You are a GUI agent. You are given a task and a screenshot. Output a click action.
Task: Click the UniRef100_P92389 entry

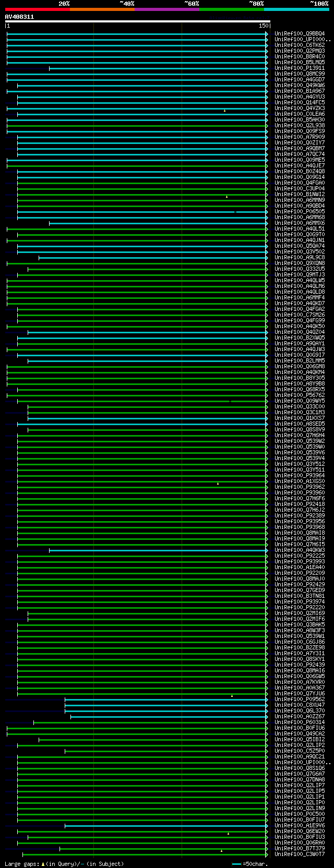(300, 516)
